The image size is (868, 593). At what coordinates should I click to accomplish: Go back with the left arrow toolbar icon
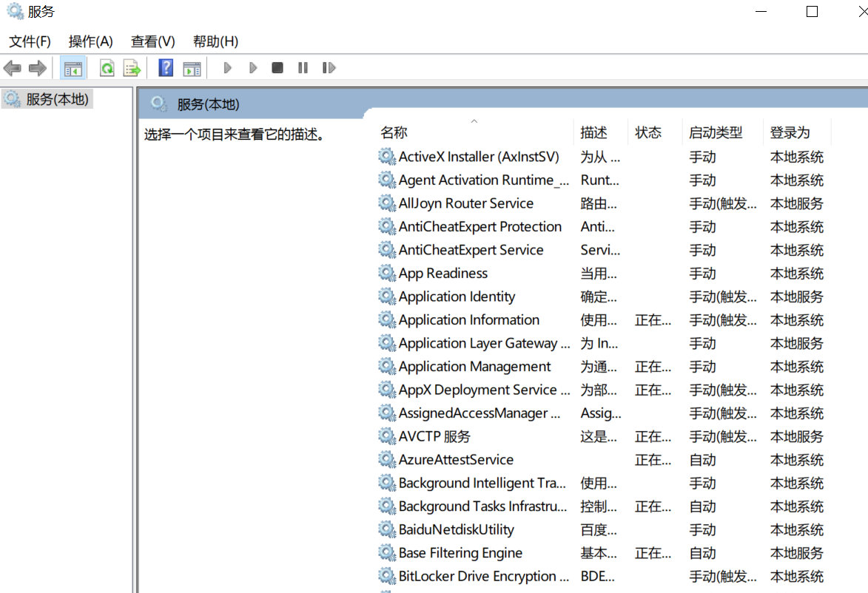12,68
